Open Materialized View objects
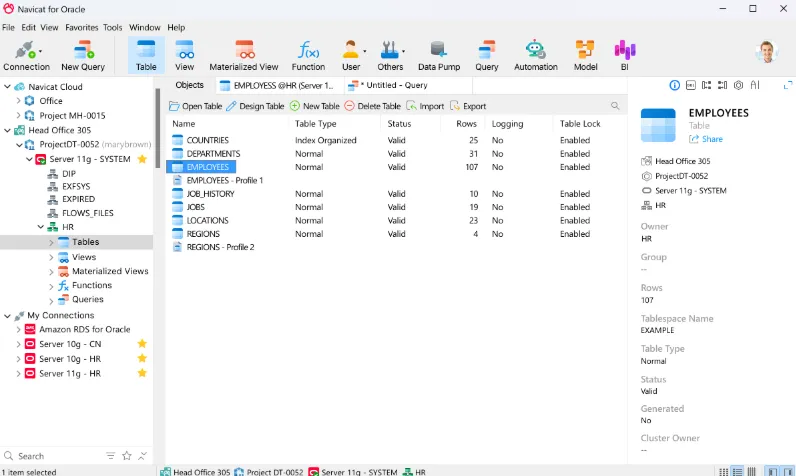The height and width of the screenshot is (476, 796). (244, 55)
